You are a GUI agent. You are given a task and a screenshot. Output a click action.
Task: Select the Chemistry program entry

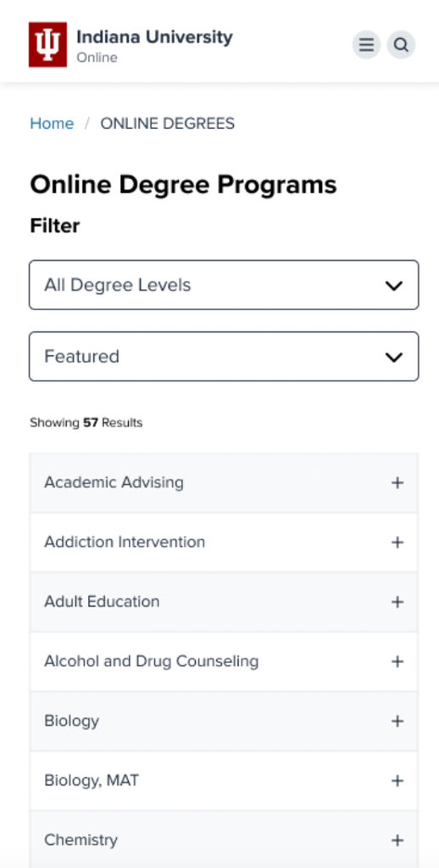(x=224, y=840)
